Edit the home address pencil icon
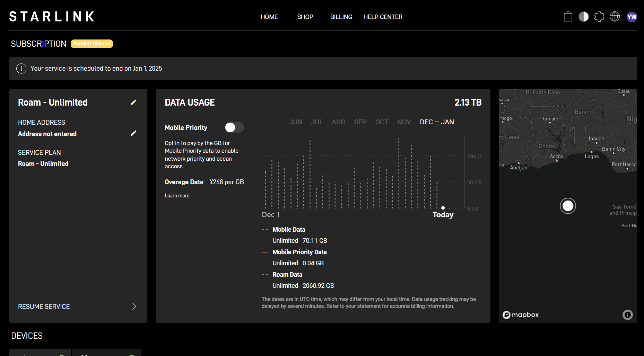This screenshot has height=356, width=644. [x=133, y=133]
